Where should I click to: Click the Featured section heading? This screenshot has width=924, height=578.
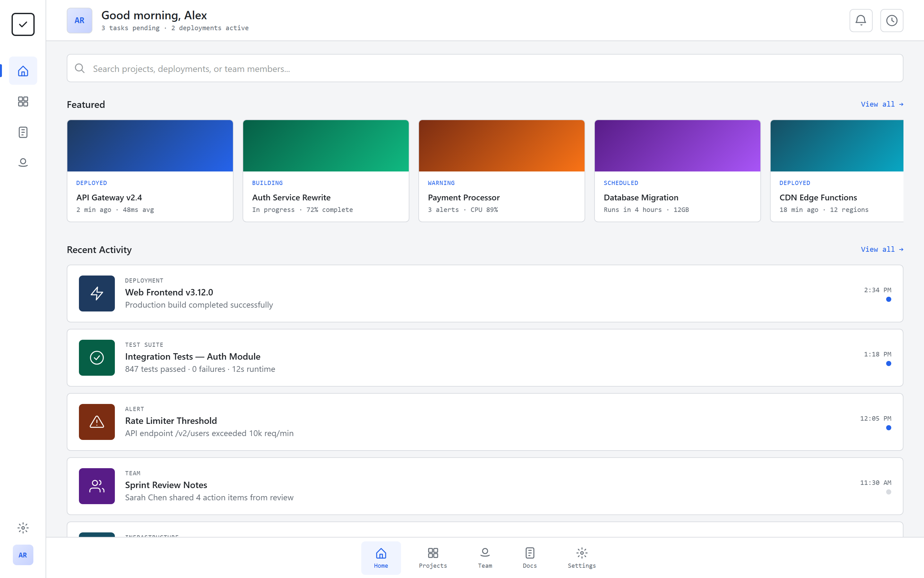click(86, 104)
